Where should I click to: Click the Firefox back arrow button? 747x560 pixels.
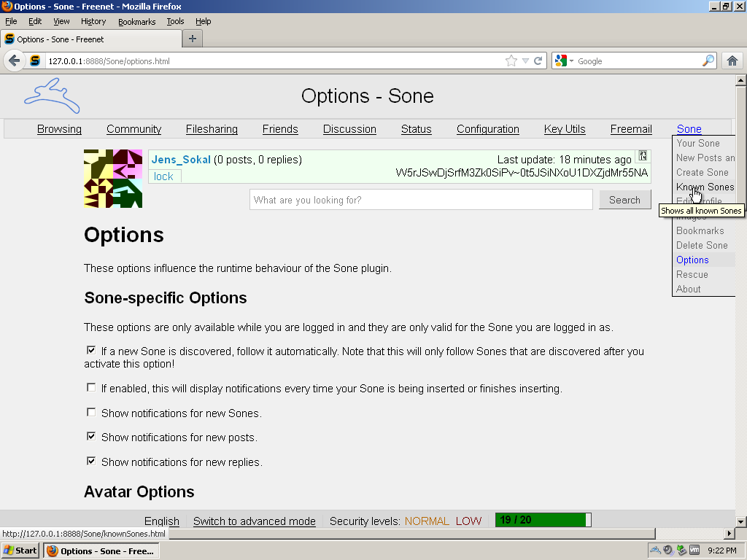[15, 61]
